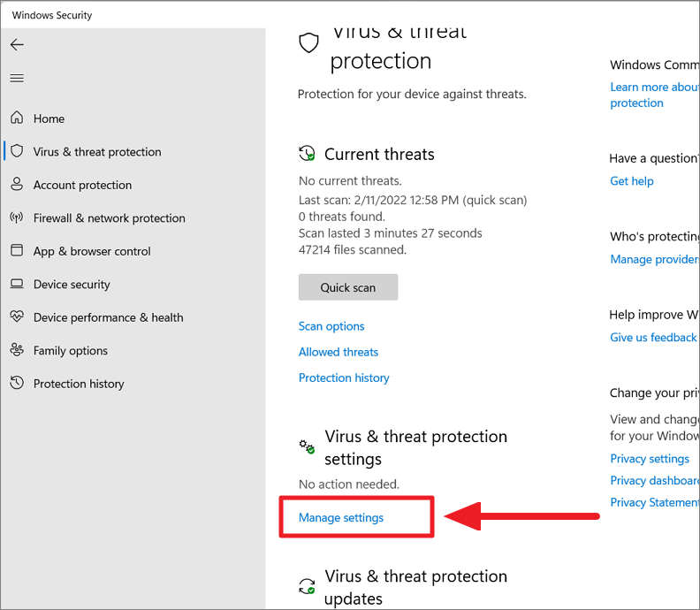Viewport: 700px width, 610px height.
Task: View Allowed threats
Action: tap(339, 353)
